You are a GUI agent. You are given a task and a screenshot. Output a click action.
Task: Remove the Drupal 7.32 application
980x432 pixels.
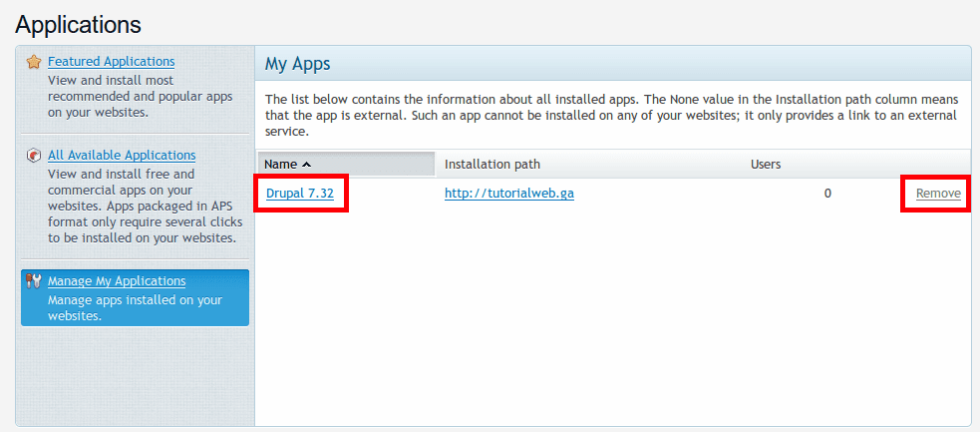coord(938,194)
